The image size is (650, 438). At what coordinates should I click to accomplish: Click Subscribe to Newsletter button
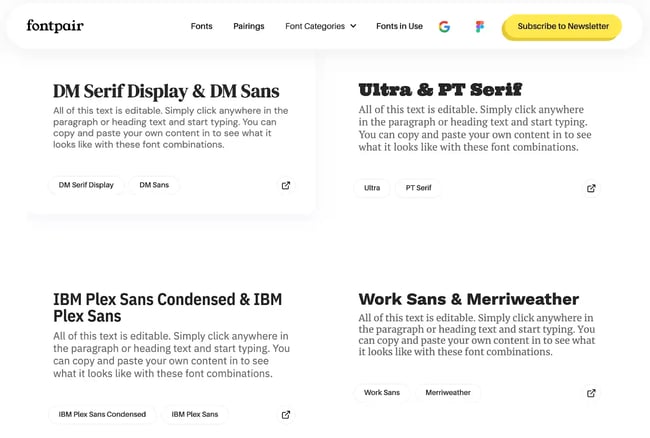562,27
